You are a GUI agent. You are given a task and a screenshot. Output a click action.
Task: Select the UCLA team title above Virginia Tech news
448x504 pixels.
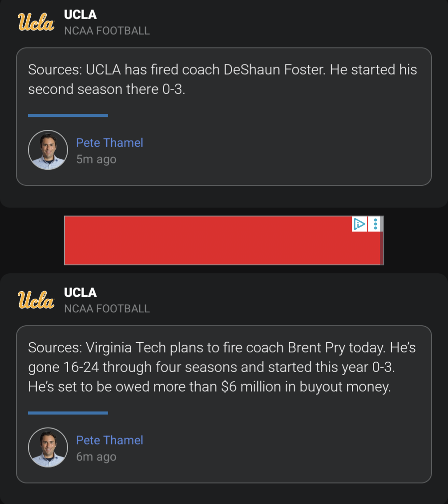click(80, 292)
